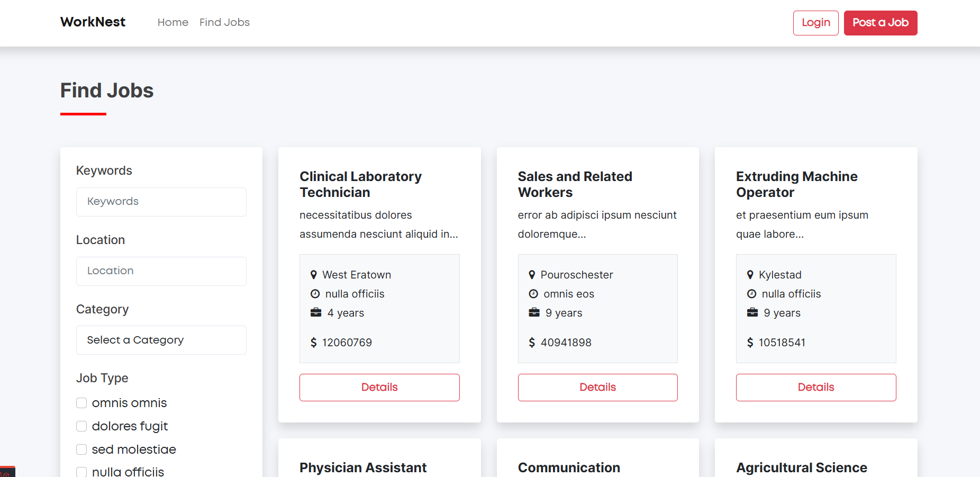Screen dimensions: 980x477
Task: Click the briefcase icon in Extruding Machine Operator card
Action: tap(752, 312)
